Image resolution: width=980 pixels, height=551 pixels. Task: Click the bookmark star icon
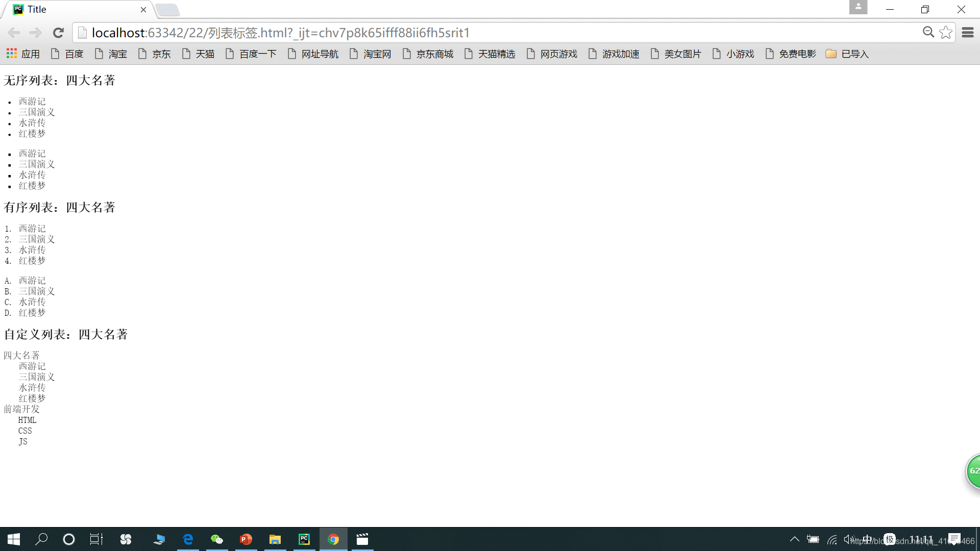click(x=945, y=33)
